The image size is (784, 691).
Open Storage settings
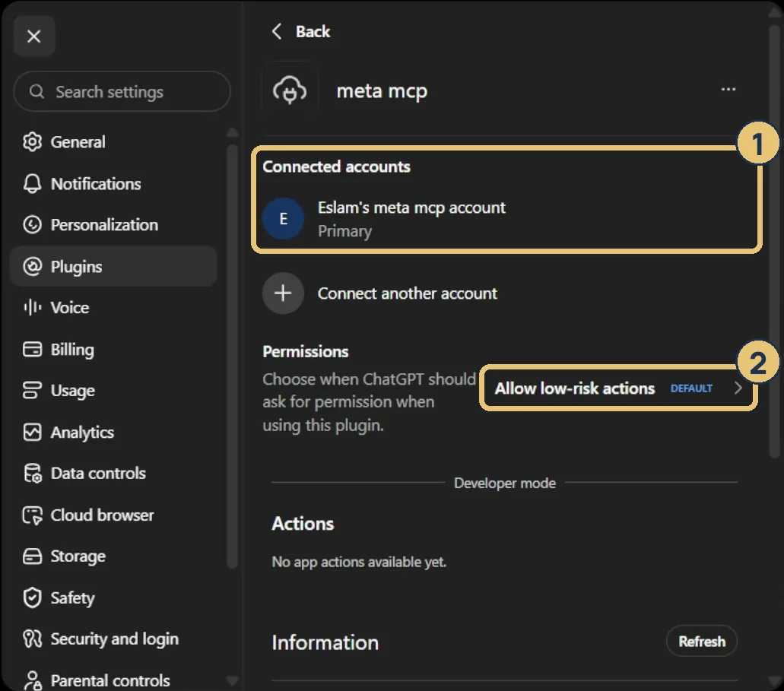[x=113, y=556]
